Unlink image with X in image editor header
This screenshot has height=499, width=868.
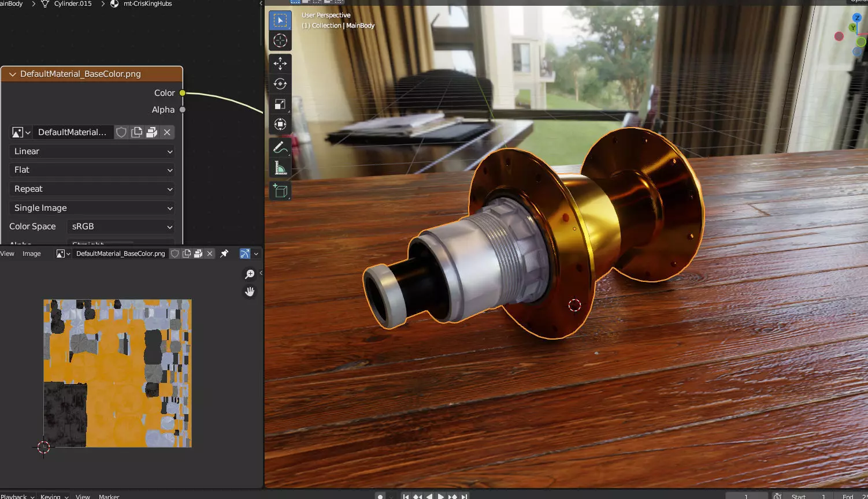210,254
